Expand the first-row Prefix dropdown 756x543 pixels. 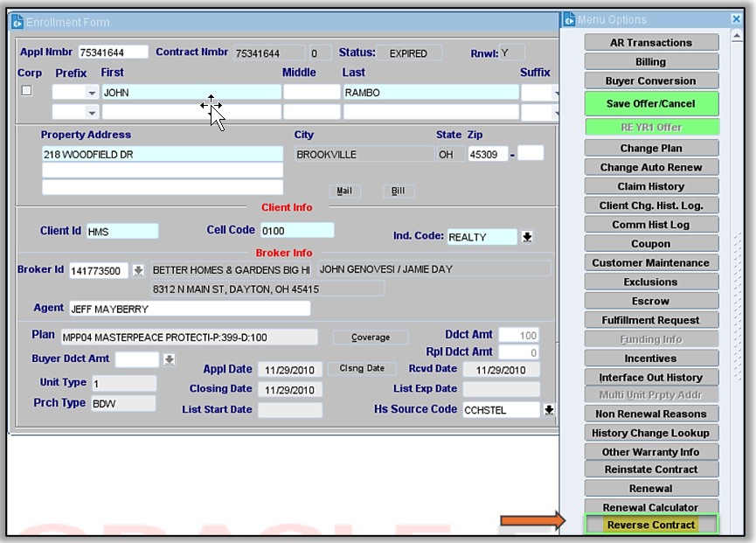(92, 92)
